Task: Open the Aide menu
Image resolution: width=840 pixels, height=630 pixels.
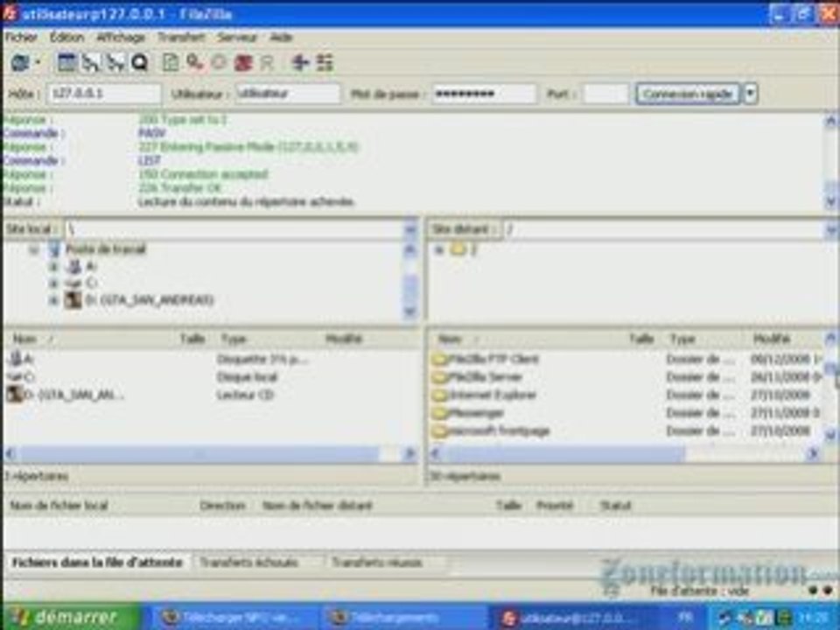Action: tap(281, 37)
